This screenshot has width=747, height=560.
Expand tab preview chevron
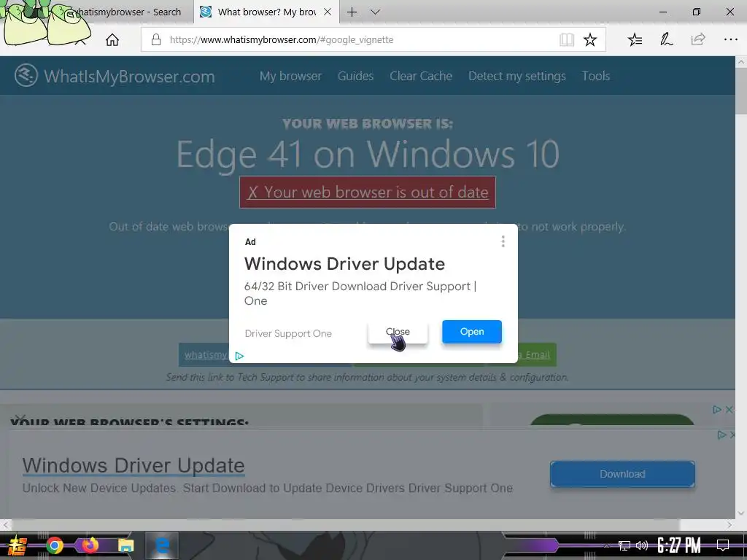(x=376, y=12)
